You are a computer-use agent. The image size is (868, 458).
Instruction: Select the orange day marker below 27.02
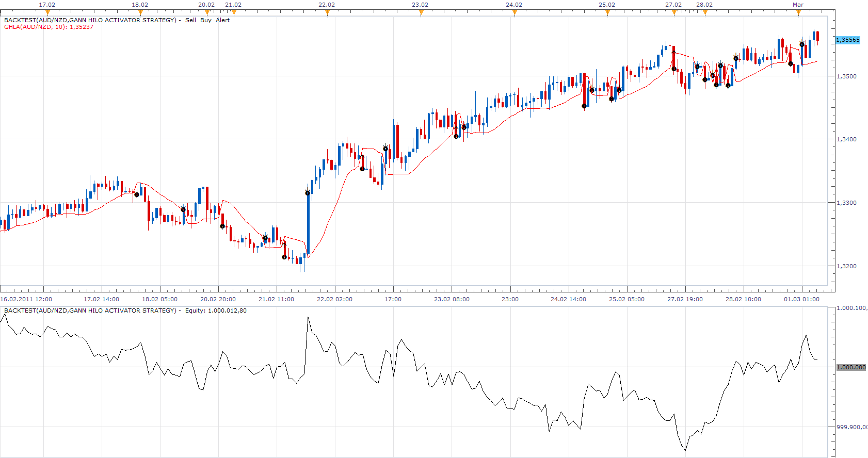click(x=674, y=12)
